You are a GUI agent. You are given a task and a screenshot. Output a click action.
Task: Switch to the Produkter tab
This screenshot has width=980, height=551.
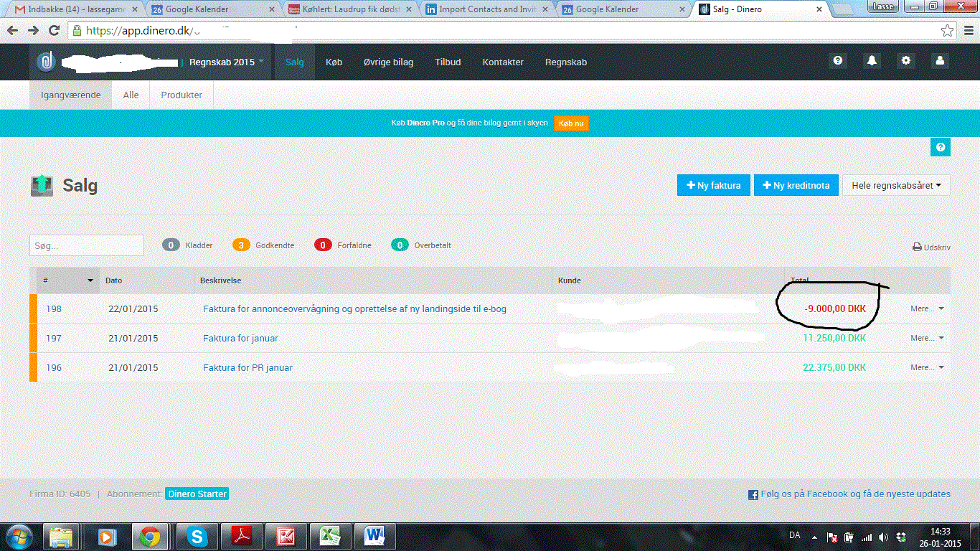181,95
